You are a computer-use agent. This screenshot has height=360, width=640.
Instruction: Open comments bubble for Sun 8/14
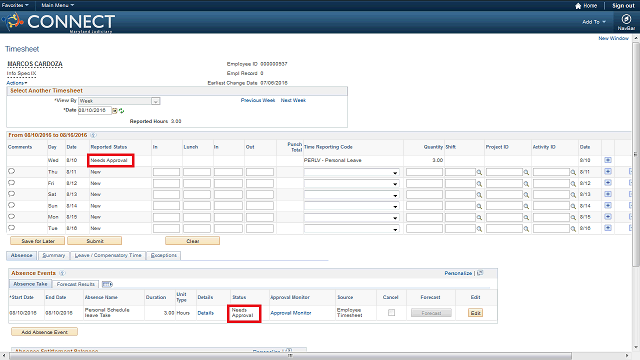(x=11, y=205)
